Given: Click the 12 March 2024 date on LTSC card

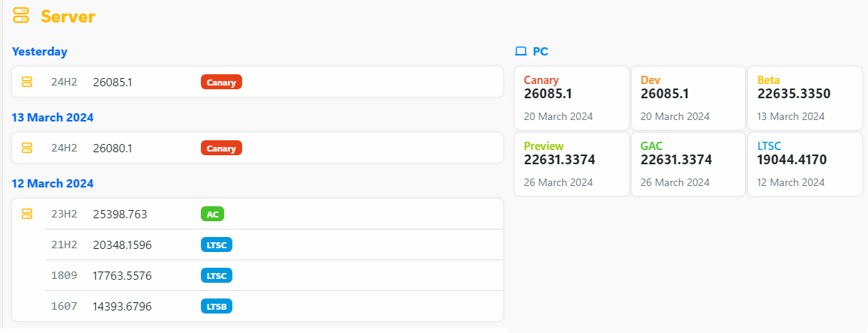Looking at the screenshot, I should (791, 182).
